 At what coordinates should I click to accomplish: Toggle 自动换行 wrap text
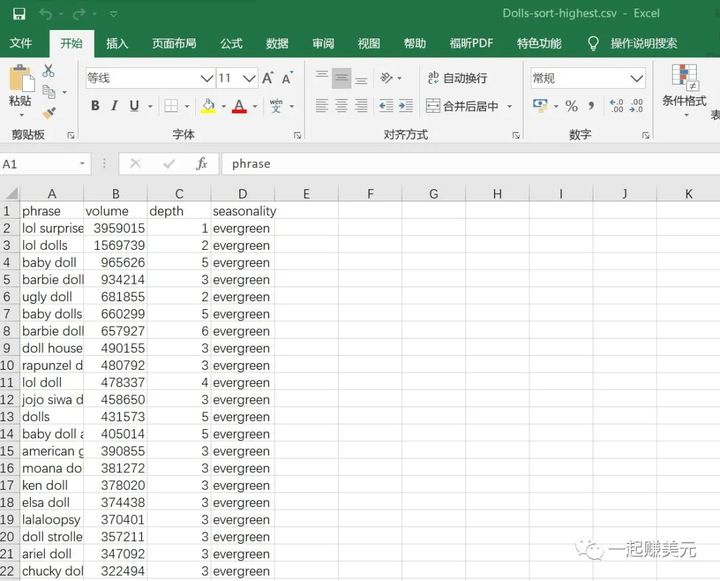457,78
